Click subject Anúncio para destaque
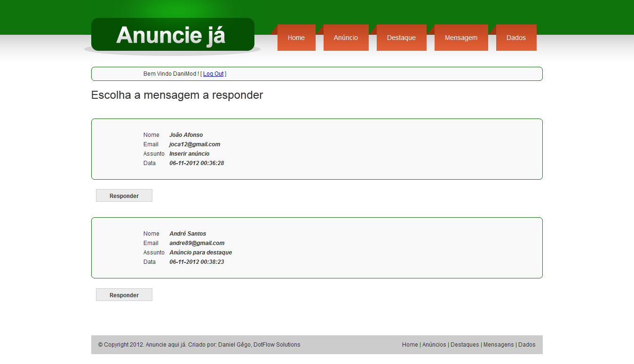This screenshot has width=634, height=364. coord(201,253)
